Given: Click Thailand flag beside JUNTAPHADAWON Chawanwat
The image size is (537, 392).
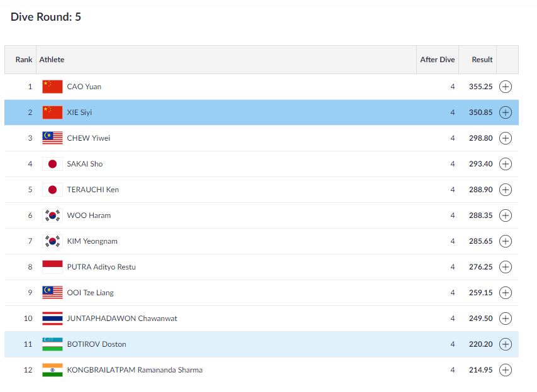Looking at the screenshot, I should pos(52,318).
